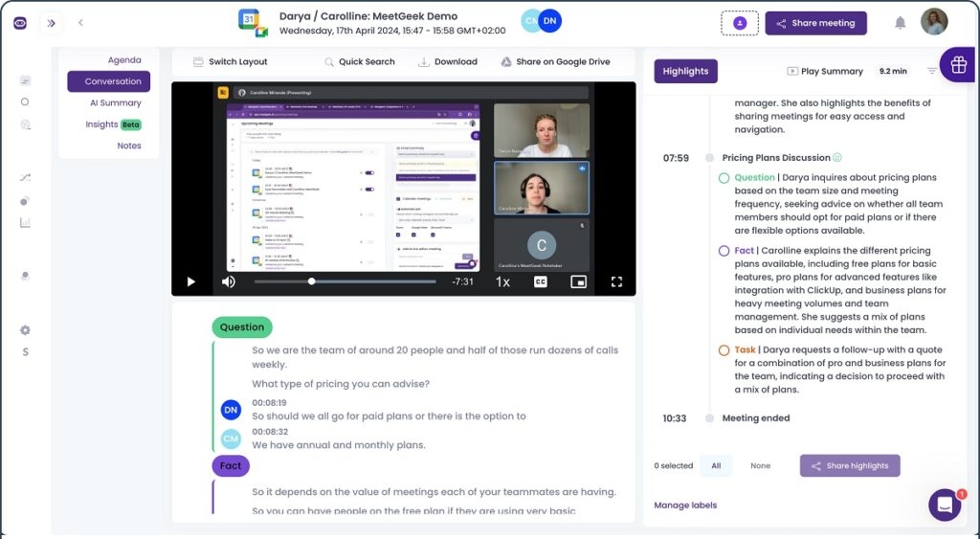Select the Question highlight circle
980x539 pixels.
click(724, 178)
